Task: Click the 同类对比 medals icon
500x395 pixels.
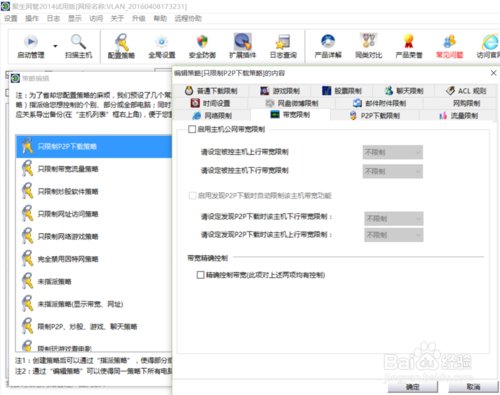Action: click(x=368, y=41)
